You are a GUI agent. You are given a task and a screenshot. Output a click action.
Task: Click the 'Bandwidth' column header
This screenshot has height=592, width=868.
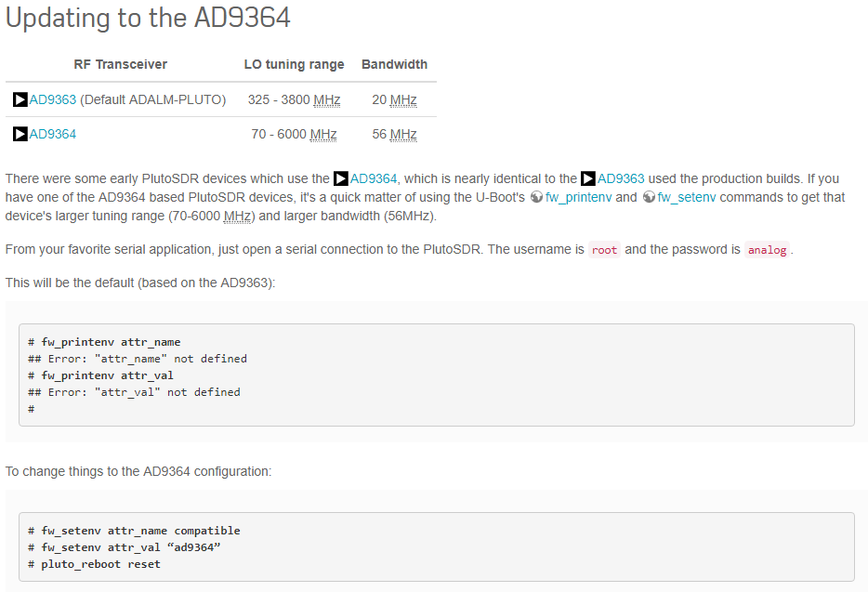[x=394, y=64]
